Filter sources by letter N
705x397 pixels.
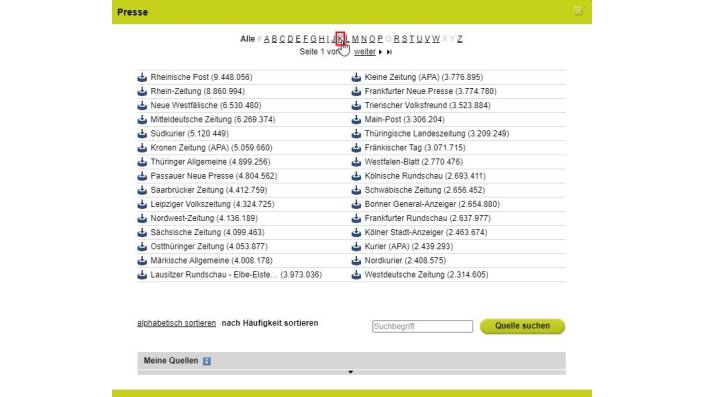coord(363,39)
